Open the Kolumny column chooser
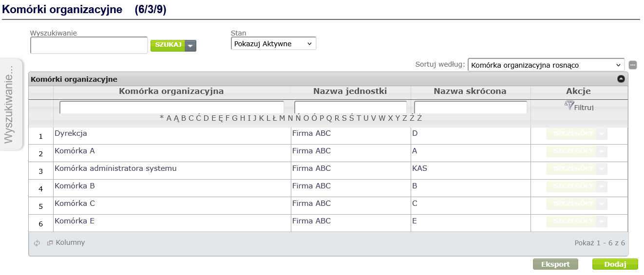 coord(66,242)
